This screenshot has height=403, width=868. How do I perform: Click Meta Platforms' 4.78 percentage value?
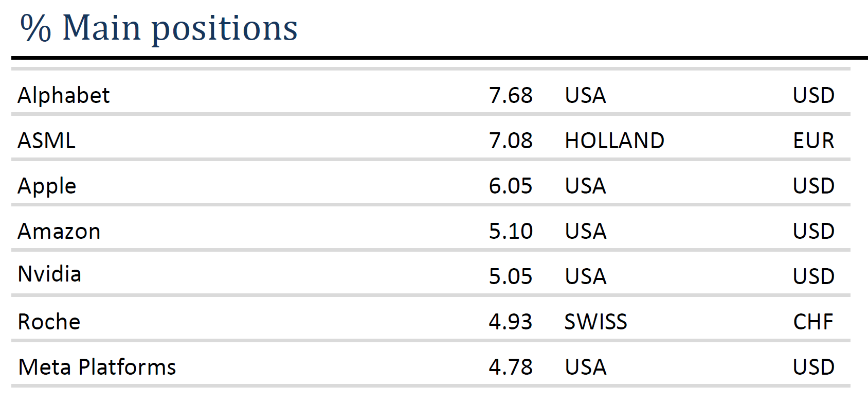[511, 367]
